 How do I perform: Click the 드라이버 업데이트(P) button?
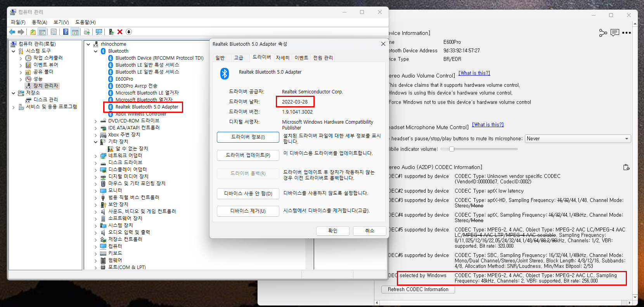point(248,155)
